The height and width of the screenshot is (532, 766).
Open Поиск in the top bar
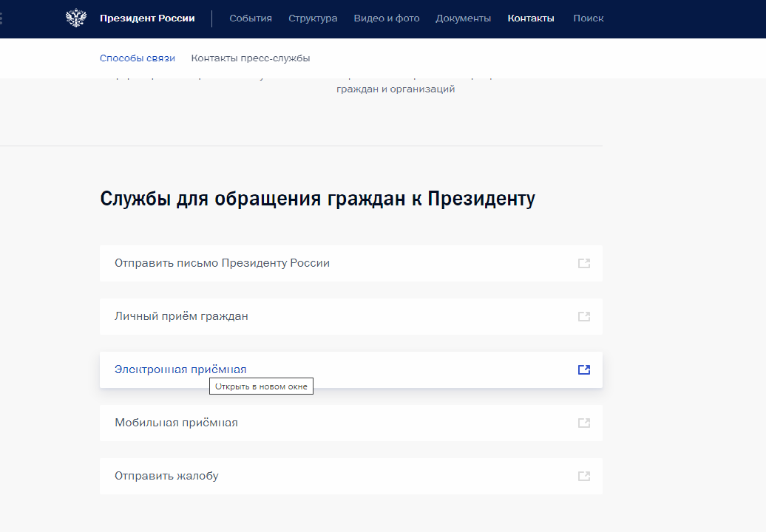coord(589,18)
